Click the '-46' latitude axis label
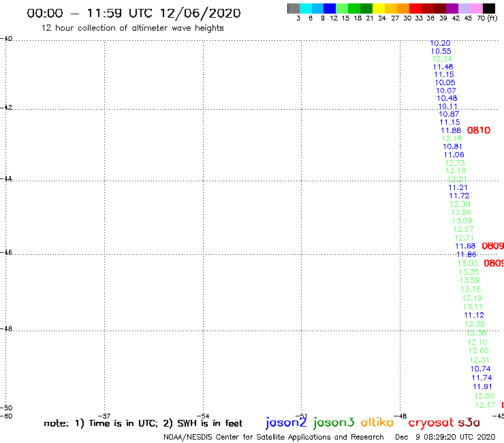 click(x=6, y=252)
